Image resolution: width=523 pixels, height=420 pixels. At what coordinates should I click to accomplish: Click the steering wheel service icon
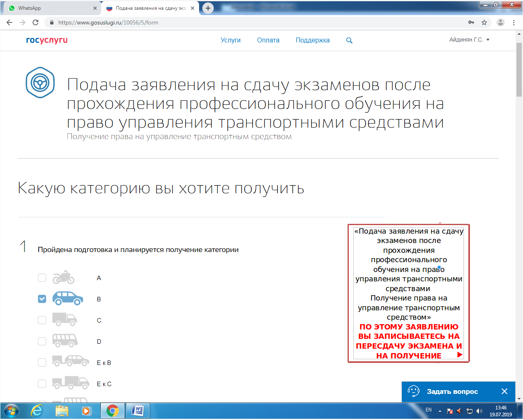pyautogui.click(x=40, y=83)
